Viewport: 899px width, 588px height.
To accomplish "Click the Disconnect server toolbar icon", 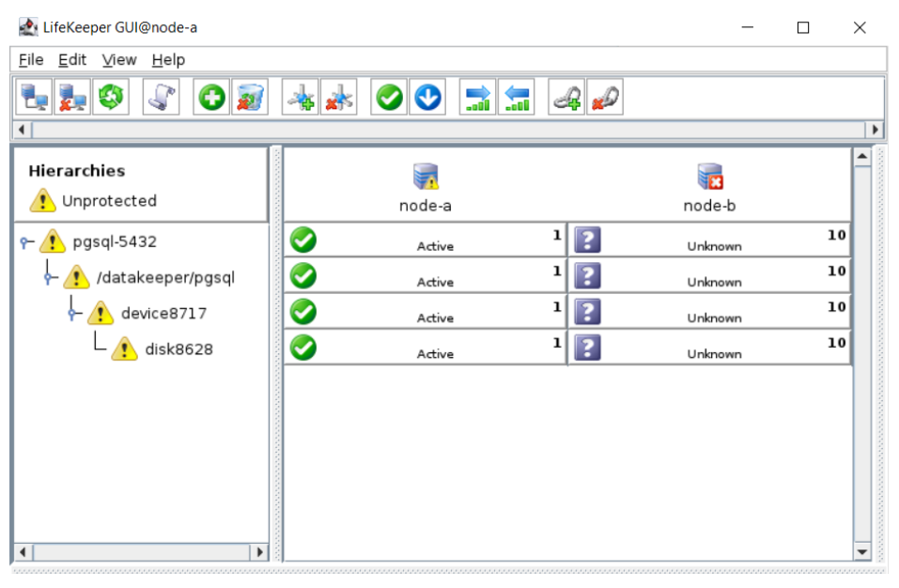I will coord(72,97).
